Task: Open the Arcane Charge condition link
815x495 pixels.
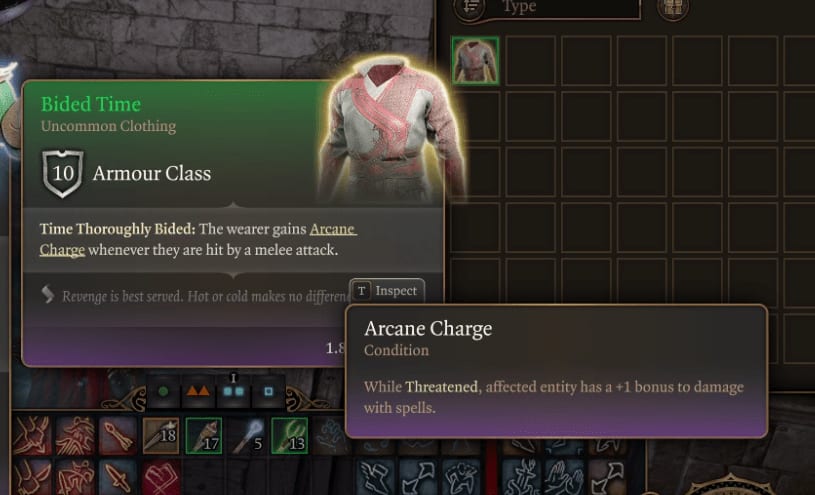Action: (x=198, y=239)
